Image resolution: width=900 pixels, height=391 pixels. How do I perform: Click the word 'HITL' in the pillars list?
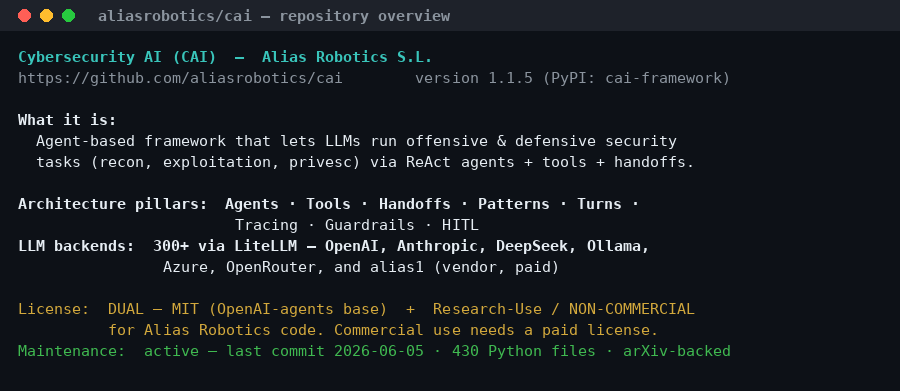[460, 225]
